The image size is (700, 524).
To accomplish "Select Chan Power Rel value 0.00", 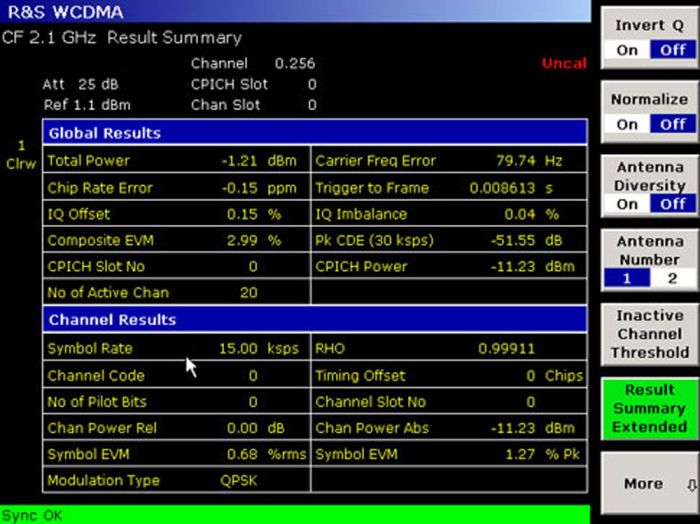I will (x=242, y=428).
